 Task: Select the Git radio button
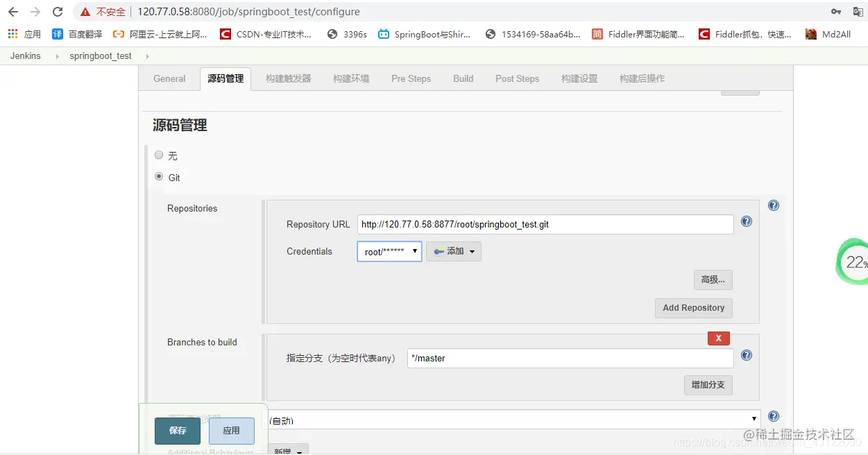coord(159,177)
